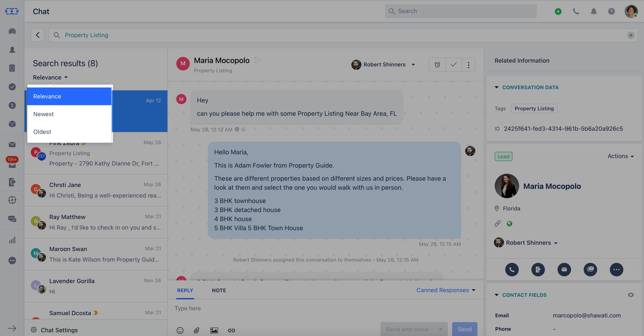Open the automation icon in sidebar
The height and width of the screenshot is (336, 644).
[12, 200]
